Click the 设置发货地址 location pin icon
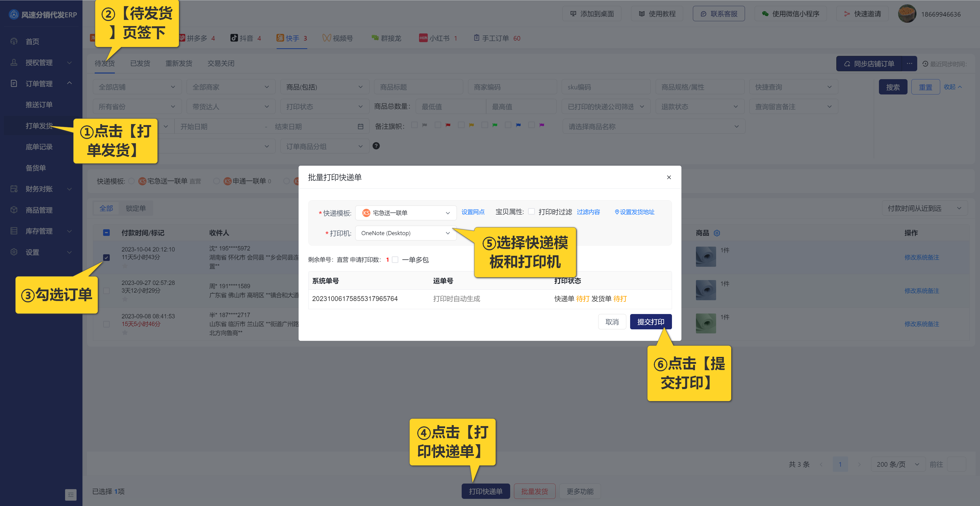The image size is (980, 506). point(617,212)
